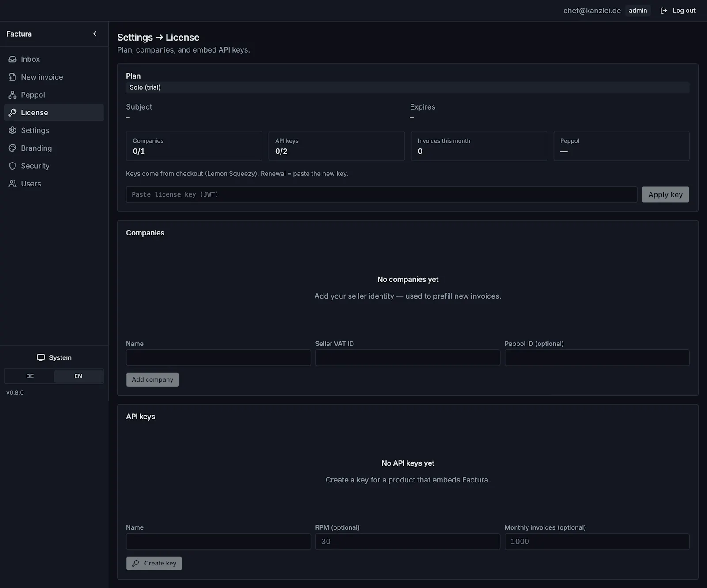707x588 pixels.
Task: Click the New invoice document icon
Action: (x=12, y=77)
